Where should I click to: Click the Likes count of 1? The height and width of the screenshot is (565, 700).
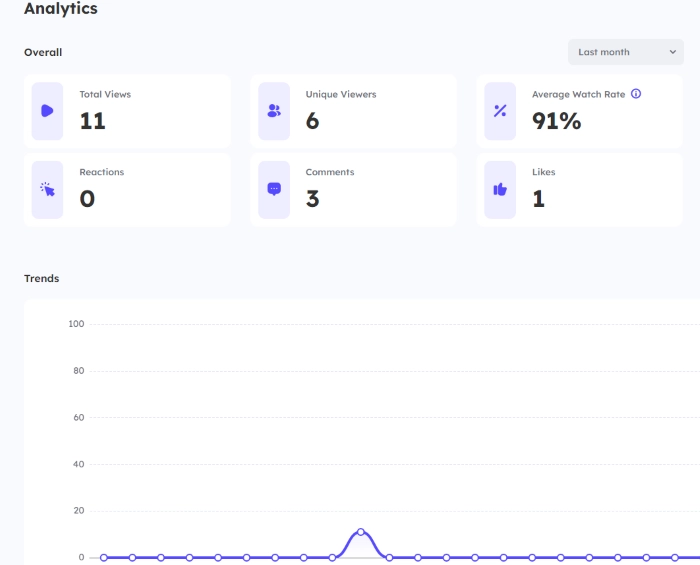pyautogui.click(x=538, y=199)
